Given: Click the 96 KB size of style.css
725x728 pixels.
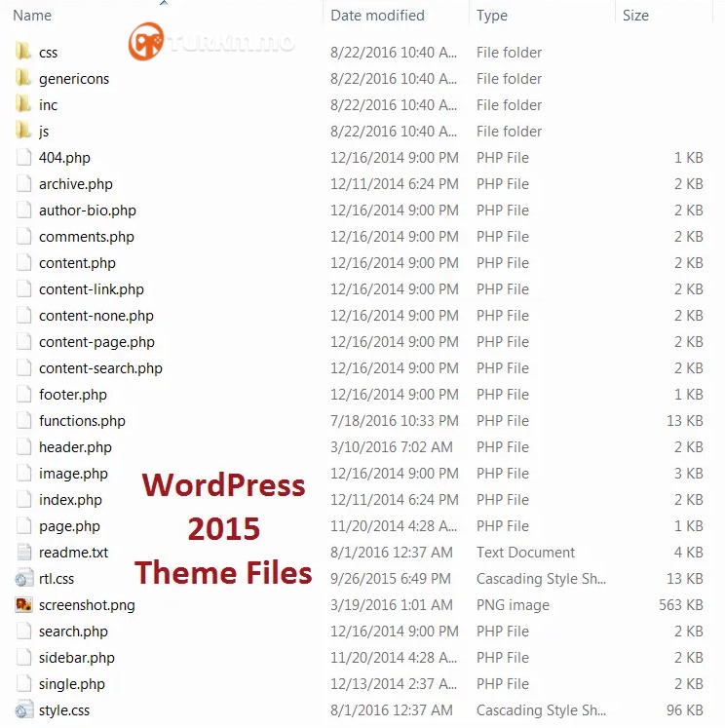Looking at the screenshot, I should click(x=685, y=709).
